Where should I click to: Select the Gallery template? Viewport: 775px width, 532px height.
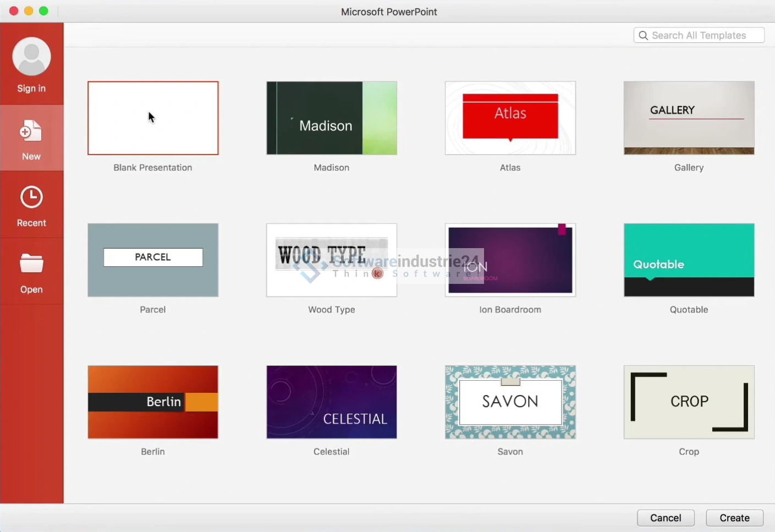click(689, 118)
